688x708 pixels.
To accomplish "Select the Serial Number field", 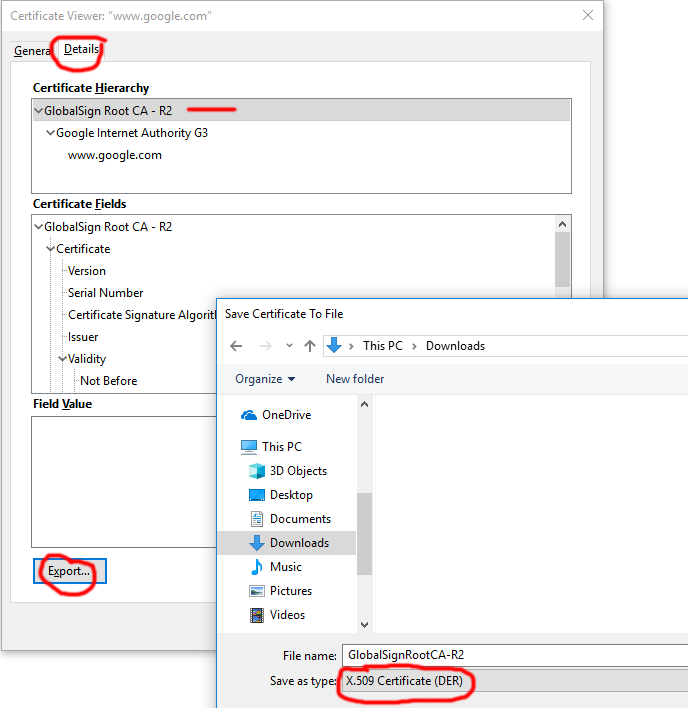I will [105, 293].
